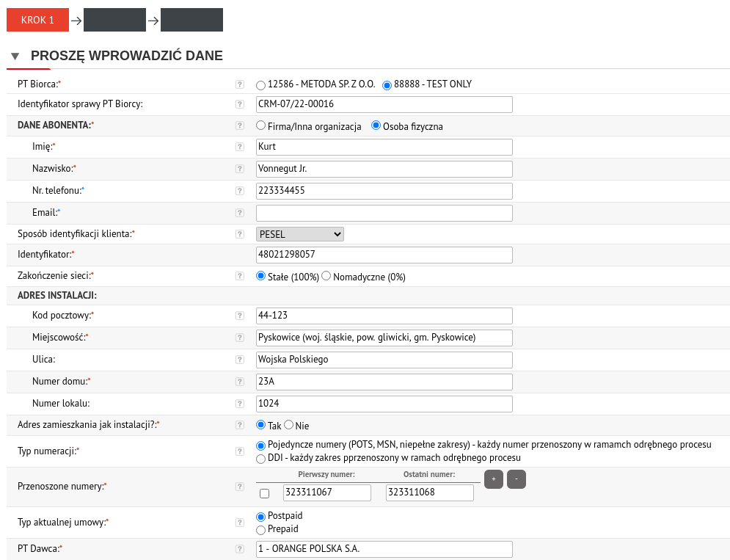Screen dimensions: 730x560
Task: Show help icon next to Numer domu
Action: [240, 382]
